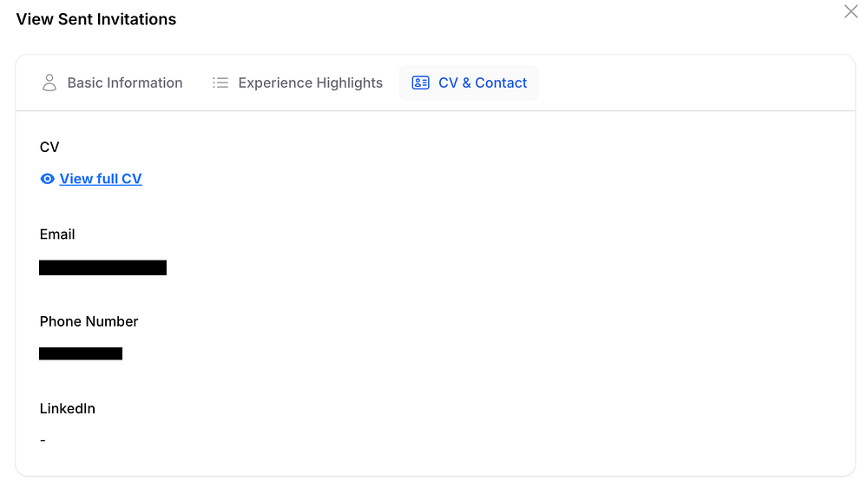Open the View full CV link
The height and width of the screenshot is (495, 868).
pyautogui.click(x=101, y=179)
